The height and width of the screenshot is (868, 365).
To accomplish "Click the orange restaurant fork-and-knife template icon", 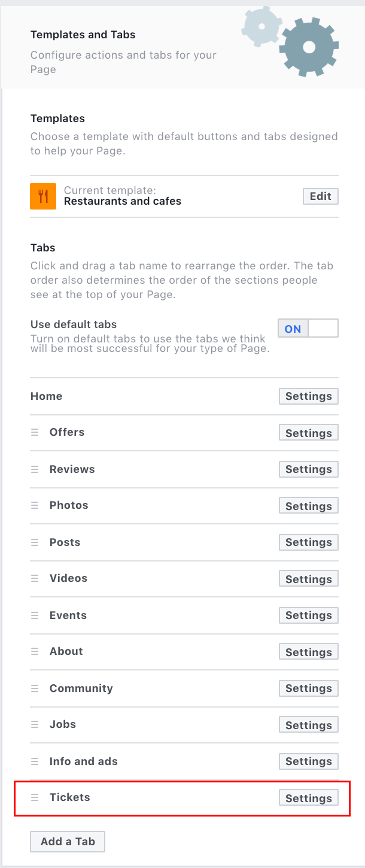I will coord(43,196).
